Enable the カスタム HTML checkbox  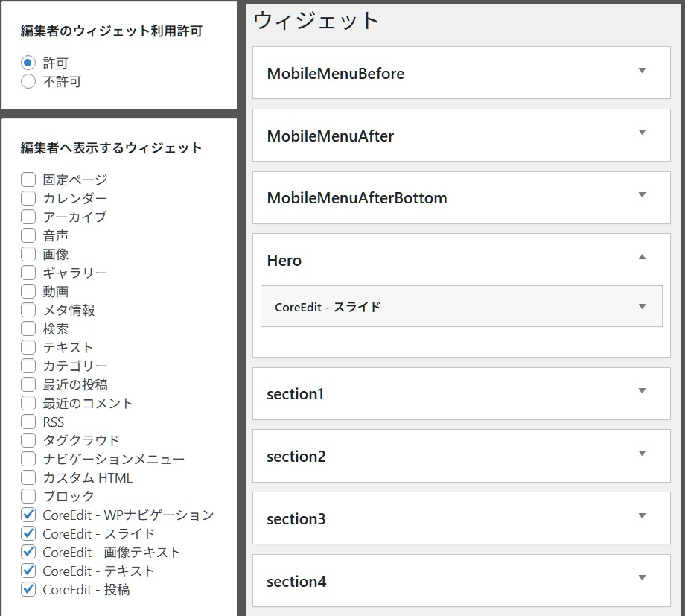(28, 477)
